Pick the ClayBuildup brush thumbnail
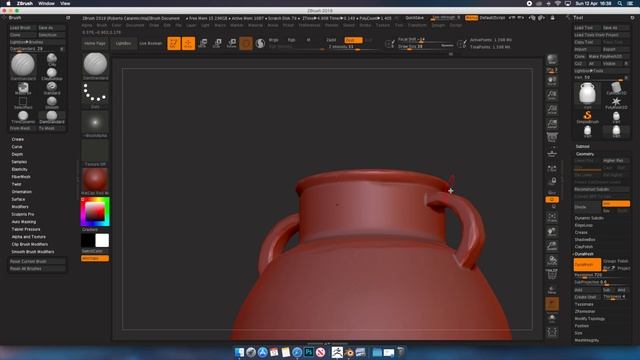This screenshot has width=640, height=360. (x=52, y=73)
